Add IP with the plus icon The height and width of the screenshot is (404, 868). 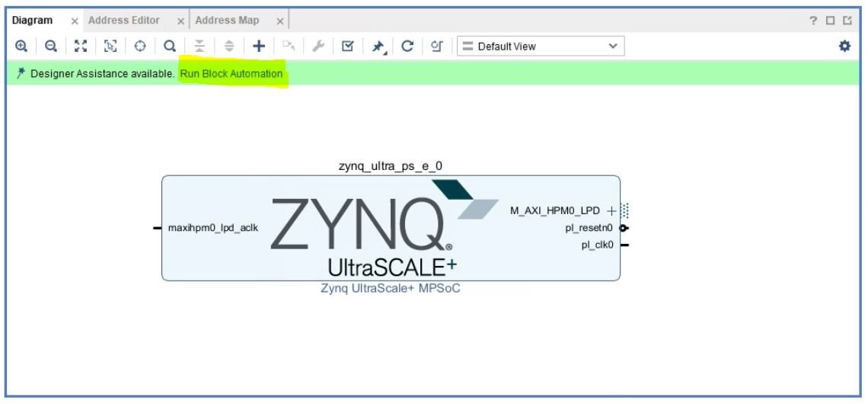(259, 46)
